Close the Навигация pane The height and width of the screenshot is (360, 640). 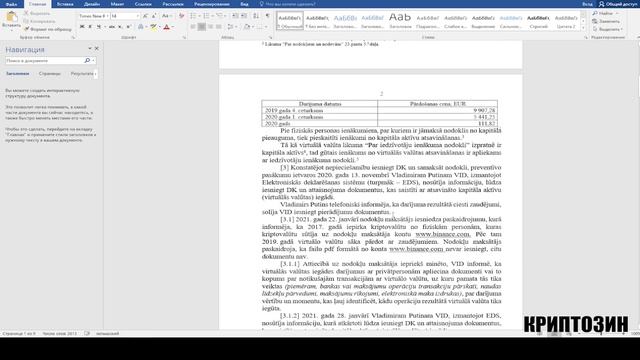(x=97, y=49)
